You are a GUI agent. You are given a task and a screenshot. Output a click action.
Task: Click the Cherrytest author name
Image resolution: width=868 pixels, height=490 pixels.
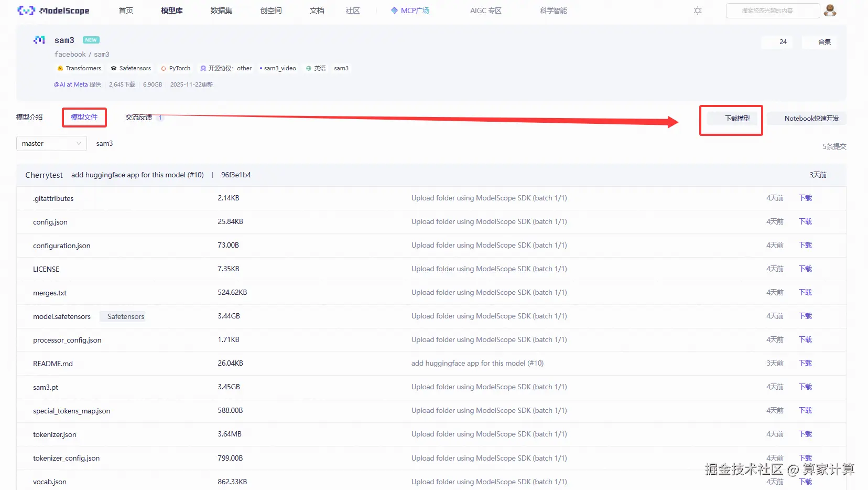44,175
